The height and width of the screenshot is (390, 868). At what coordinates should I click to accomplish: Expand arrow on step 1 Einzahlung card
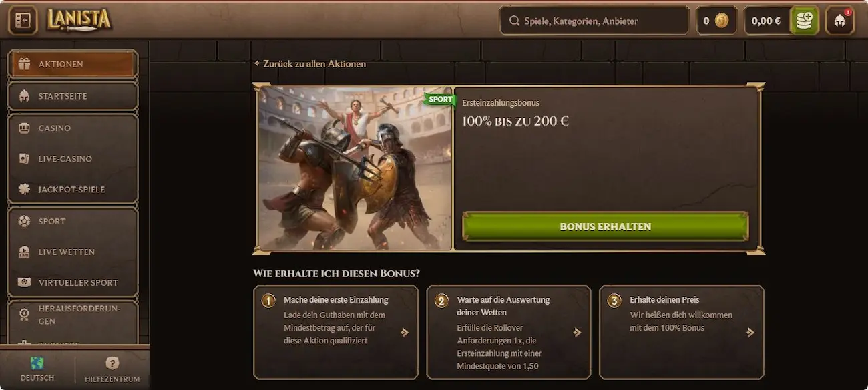405,332
